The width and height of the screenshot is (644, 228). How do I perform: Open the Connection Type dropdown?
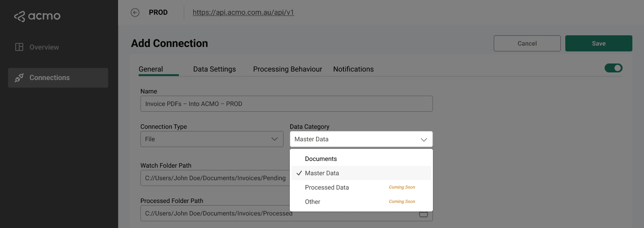tap(212, 139)
